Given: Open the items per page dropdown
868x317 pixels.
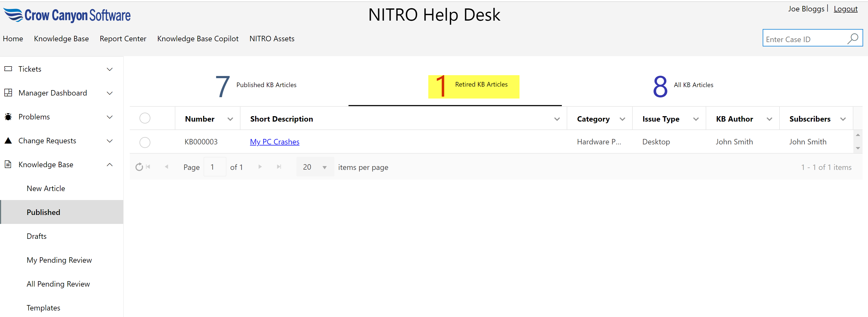Looking at the screenshot, I should [315, 167].
